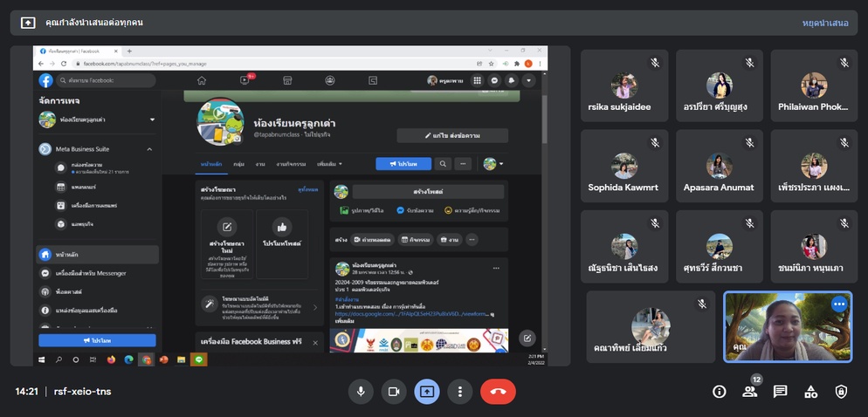Select Sophida Kawmrt participant tile
The width and height of the screenshot is (868, 417).
point(624,166)
